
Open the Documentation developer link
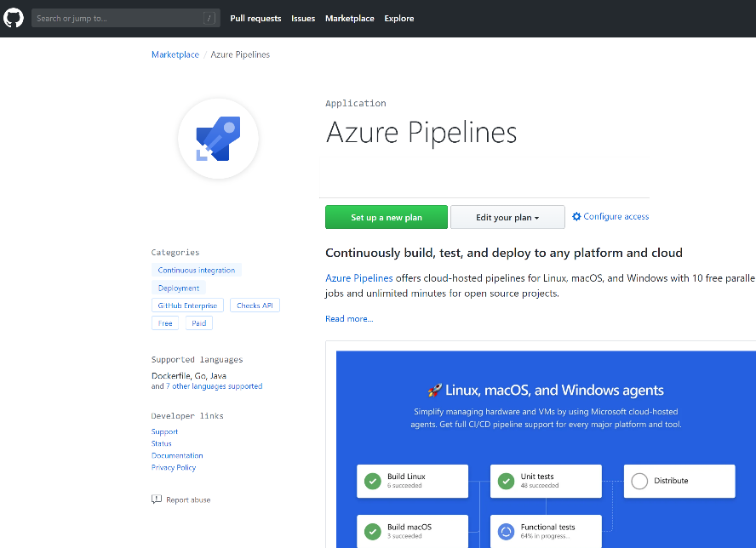tap(177, 455)
